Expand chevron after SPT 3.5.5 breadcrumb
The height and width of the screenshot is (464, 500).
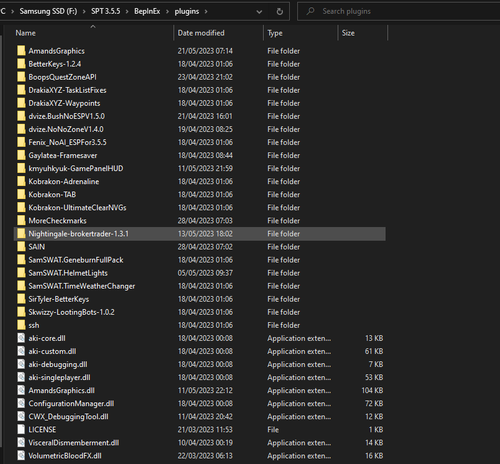[127, 12]
